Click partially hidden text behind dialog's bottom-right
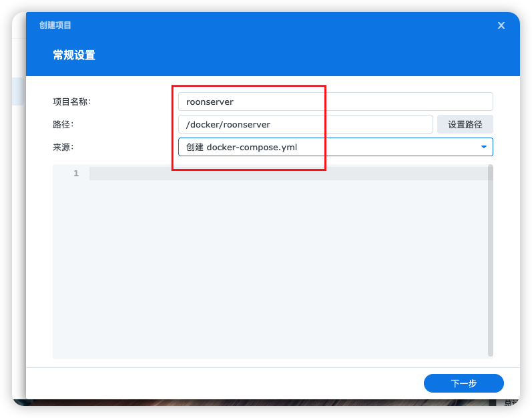The width and height of the screenshot is (532, 418). 511,403
